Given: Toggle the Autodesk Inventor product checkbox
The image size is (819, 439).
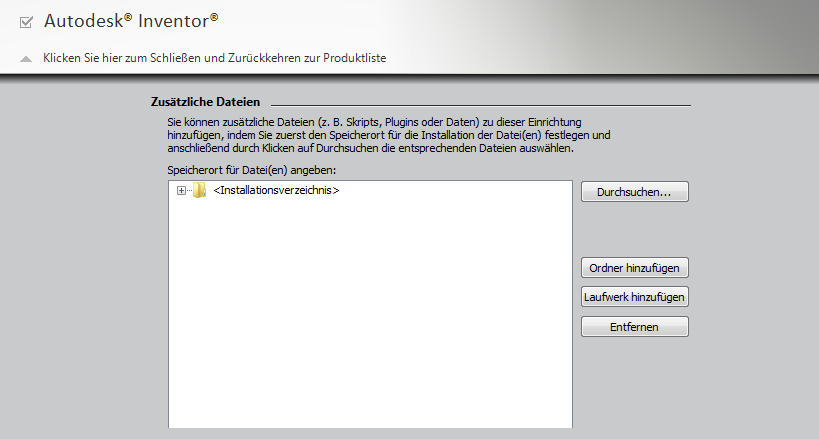Looking at the screenshot, I should (x=26, y=22).
